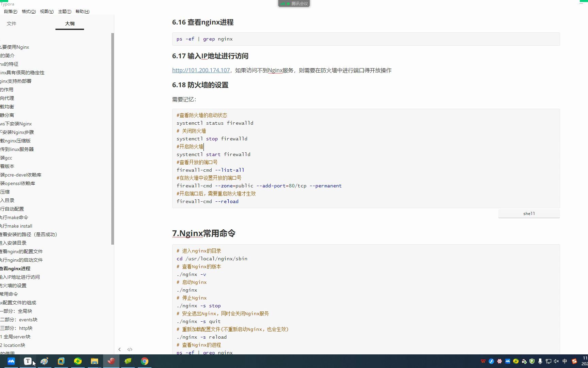Open the green money icon taskbar app

pyautogui.click(x=128, y=361)
